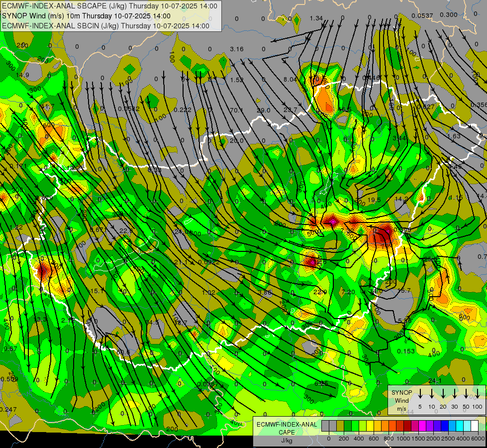This screenshot has width=487, height=448.
Task: Click the 20 m/s wind arrow in legend
Action: click(x=443, y=394)
